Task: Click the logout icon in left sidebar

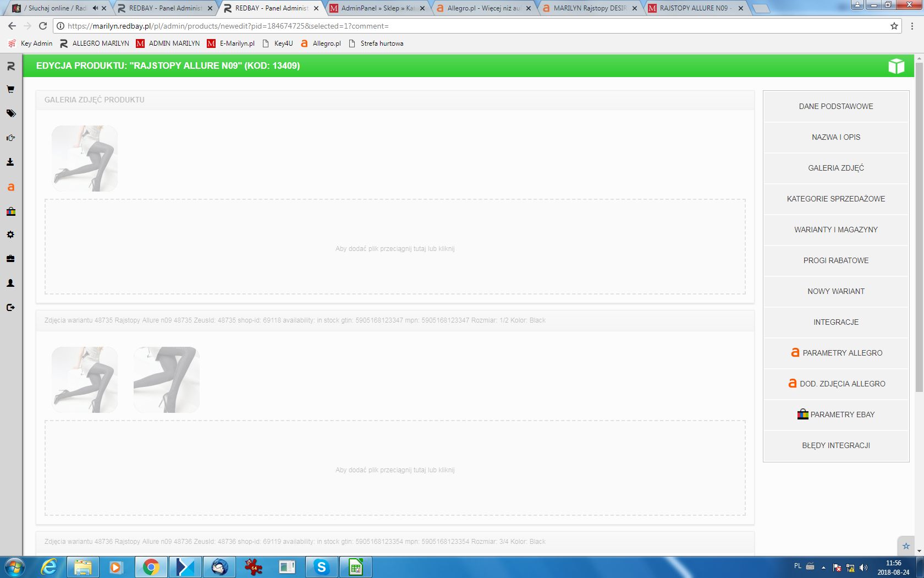Action: [x=10, y=307]
